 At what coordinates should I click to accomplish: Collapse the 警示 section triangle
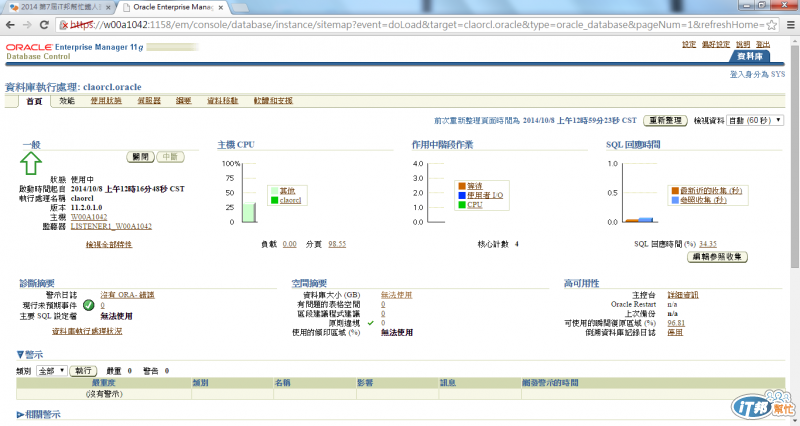pos(20,355)
